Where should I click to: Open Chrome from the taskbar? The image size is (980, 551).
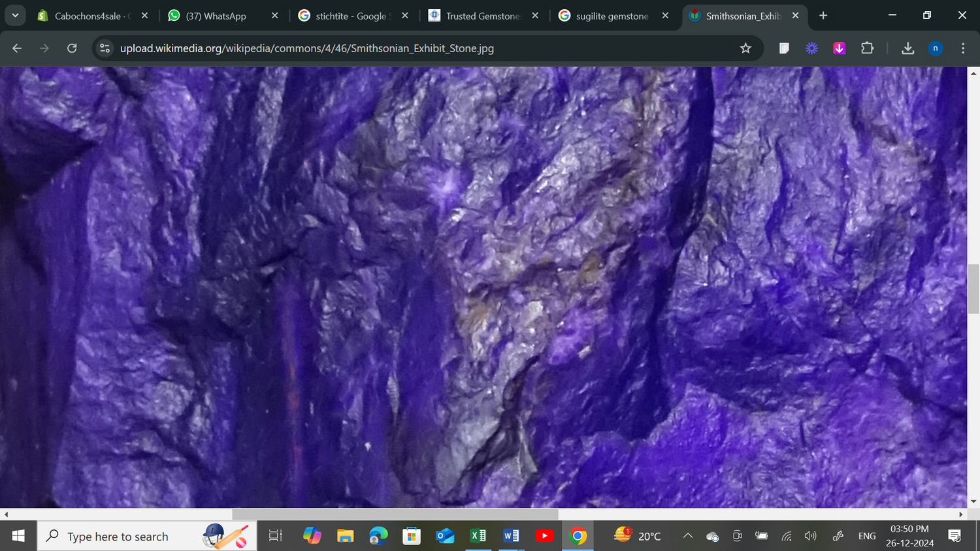tap(578, 536)
